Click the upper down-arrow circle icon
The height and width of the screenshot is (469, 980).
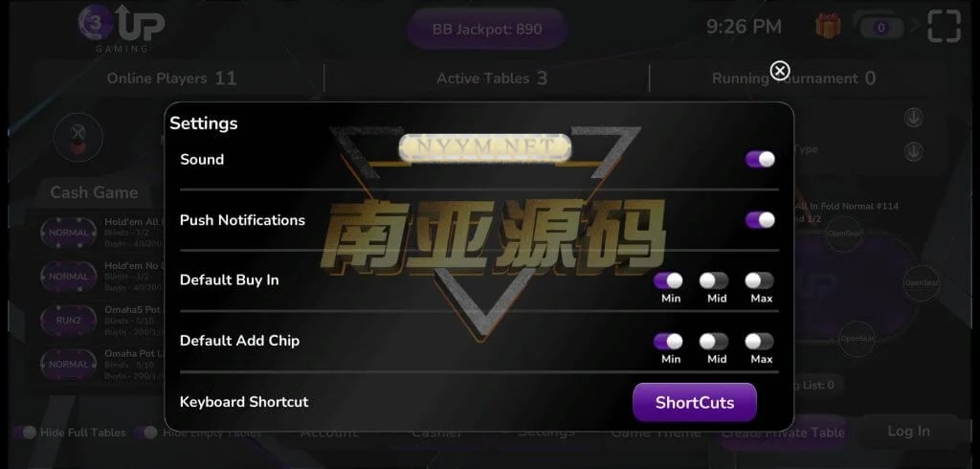click(x=913, y=118)
